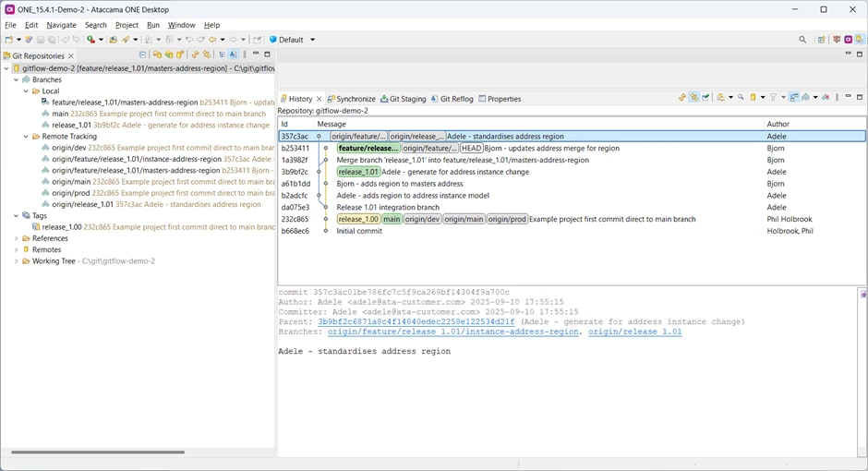Click the Redo arrow in main toolbar
868x471 pixels.
click(77, 40)
